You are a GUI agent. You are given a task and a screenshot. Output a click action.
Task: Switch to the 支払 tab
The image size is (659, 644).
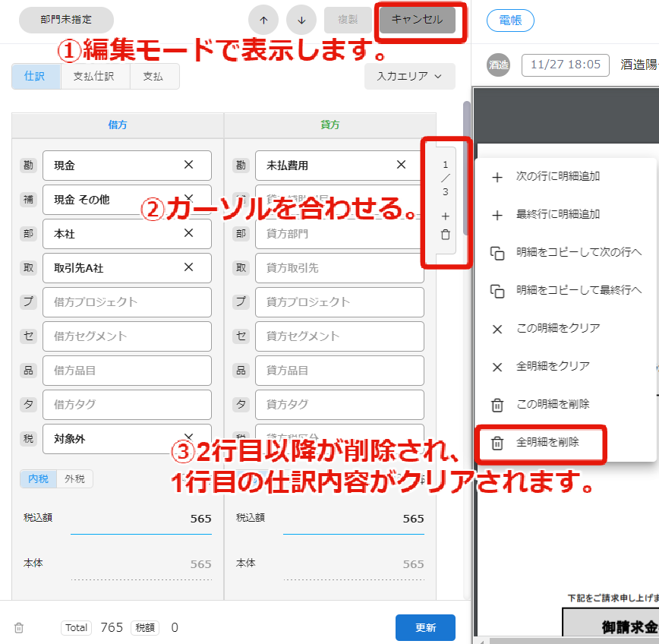(155, 76)
